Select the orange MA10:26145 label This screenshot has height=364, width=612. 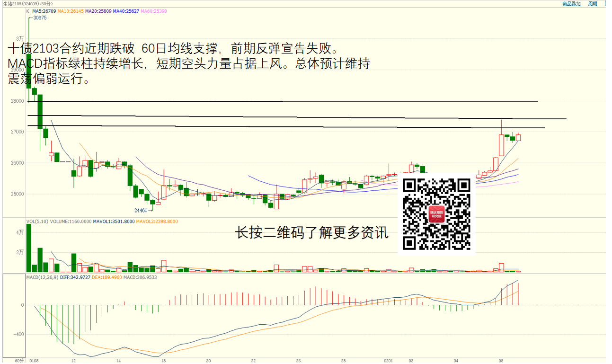coord(71,11)
